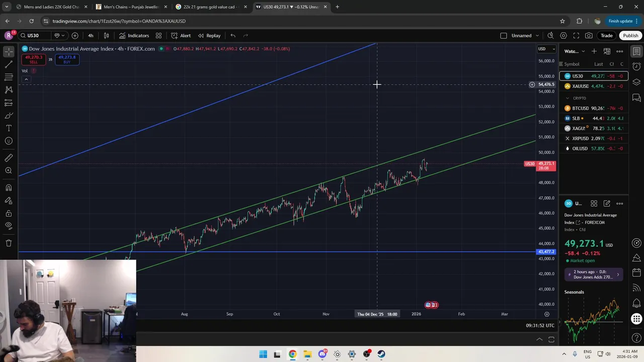The image size is (644, 362).
Task: Open the USD price scale currency dropdown
Action: pos(546,49)
